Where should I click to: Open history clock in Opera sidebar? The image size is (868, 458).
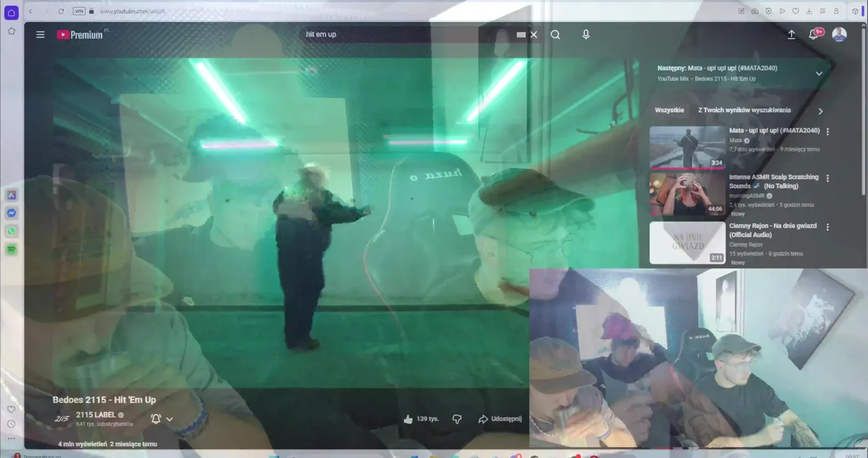11,424
